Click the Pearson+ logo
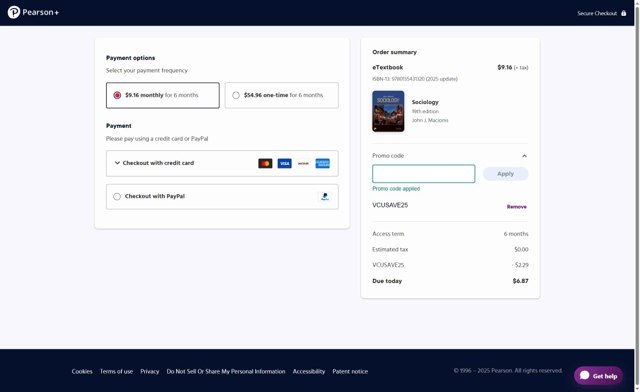This screenshot has width=640, height=392. point(33,12)
